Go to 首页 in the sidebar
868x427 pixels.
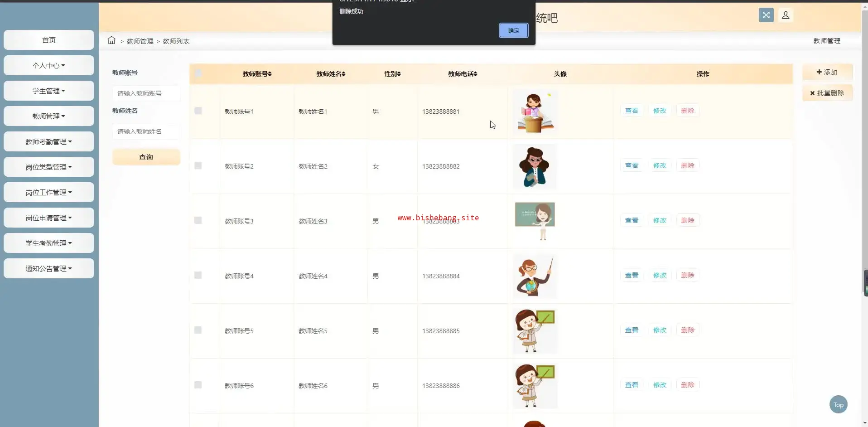coord(49,40)
